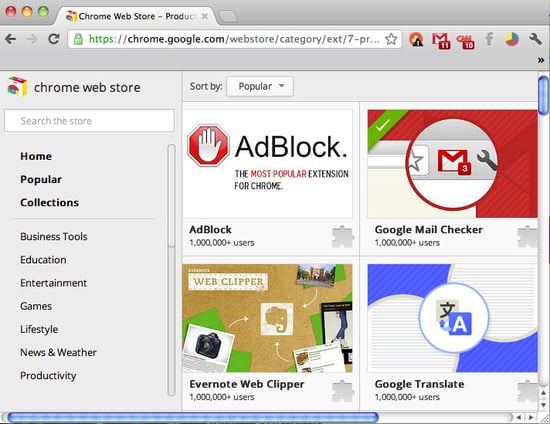Click the page vertical scrollbar thumb
The height and width of the screenshot is (424, 550).
tap(543, 95)
